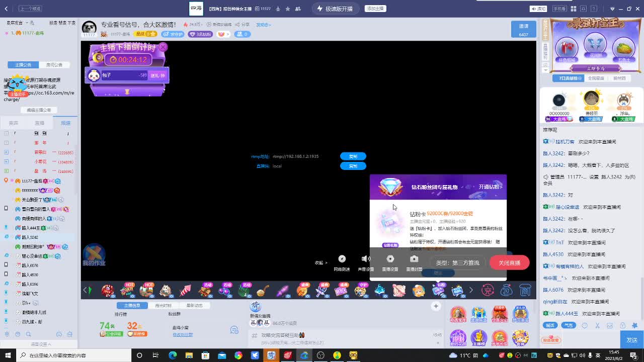Click the 充 recharge icon

488,290
